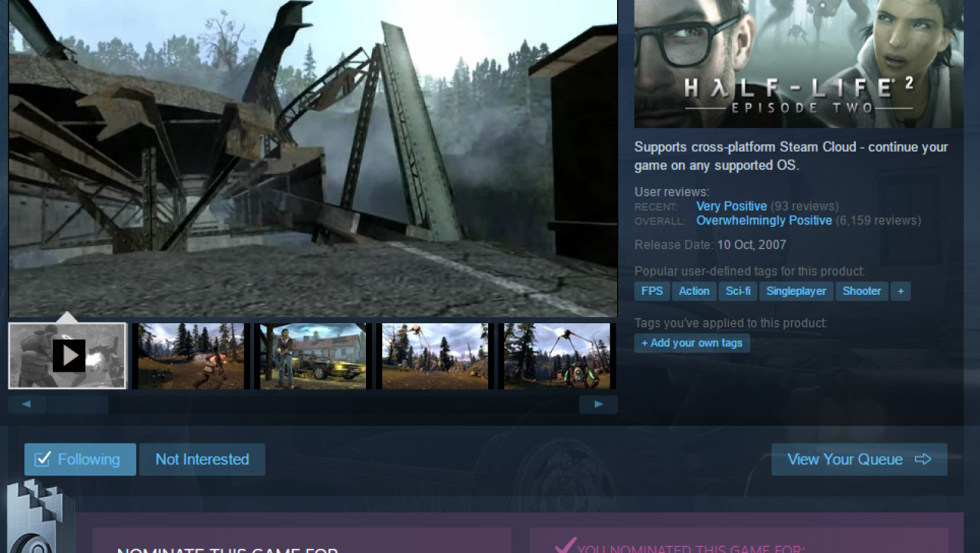Screen dimensions: 980x553
Task: Click the (6,159 reviews) count text
Action: 878,221
